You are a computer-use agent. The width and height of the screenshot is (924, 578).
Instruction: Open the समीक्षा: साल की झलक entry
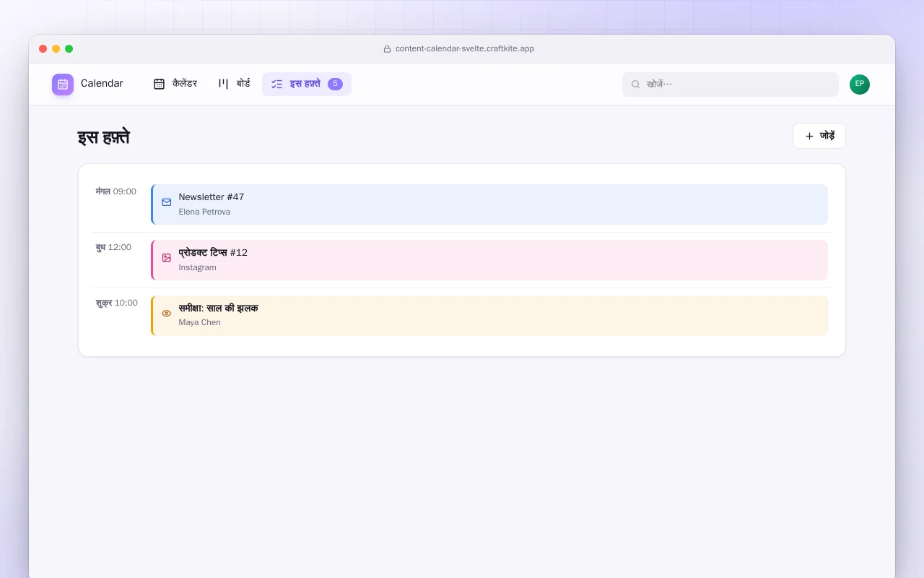[x=489, y=316]
